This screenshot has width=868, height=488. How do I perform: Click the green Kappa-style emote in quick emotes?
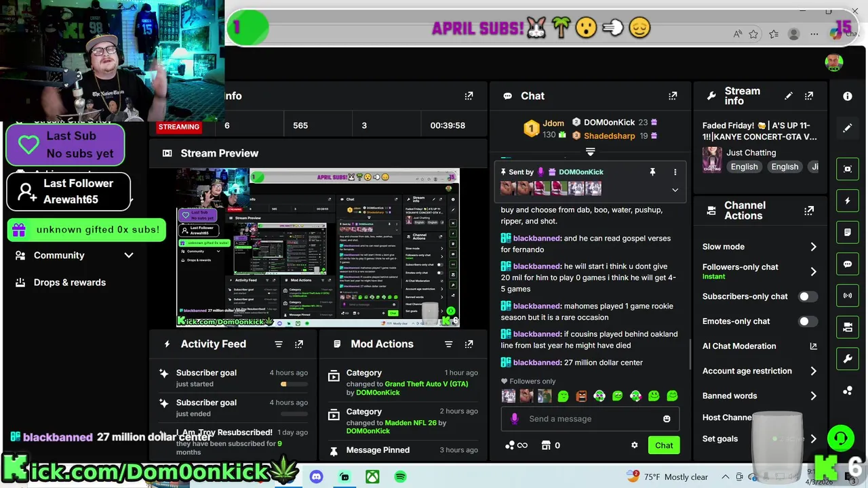click(x=563, y=396)
